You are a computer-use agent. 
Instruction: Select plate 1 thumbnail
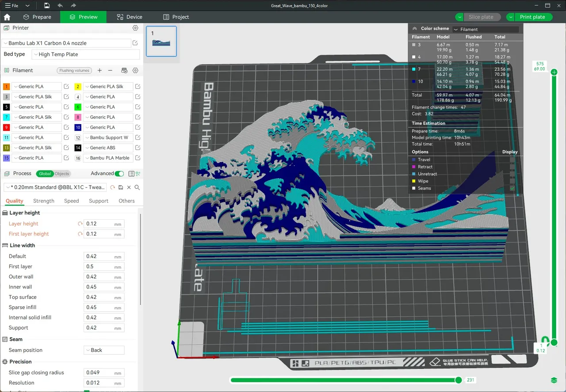coord(161,41)
